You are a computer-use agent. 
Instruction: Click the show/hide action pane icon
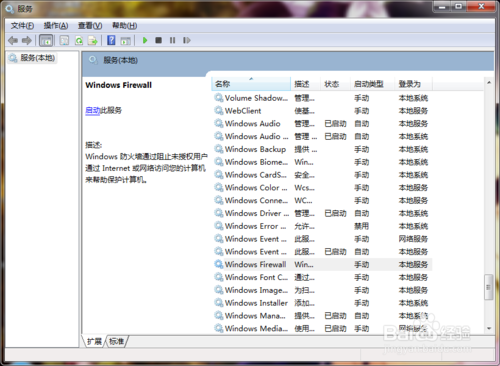point(125,41)
